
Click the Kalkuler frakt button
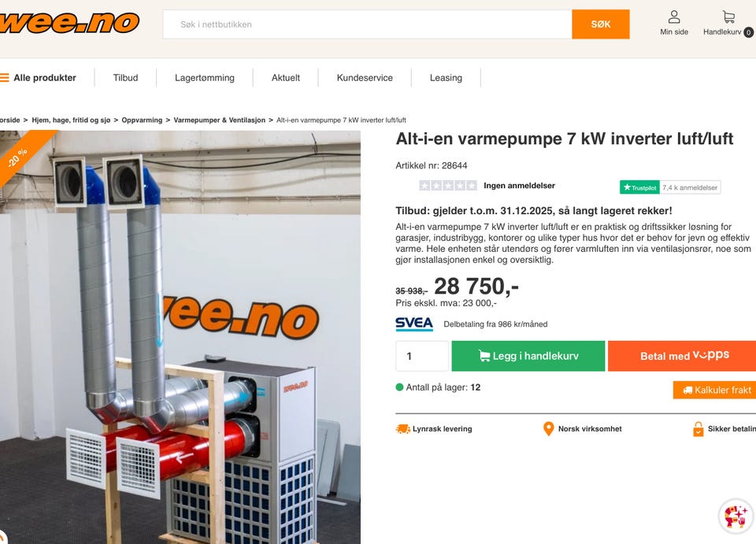714,390
